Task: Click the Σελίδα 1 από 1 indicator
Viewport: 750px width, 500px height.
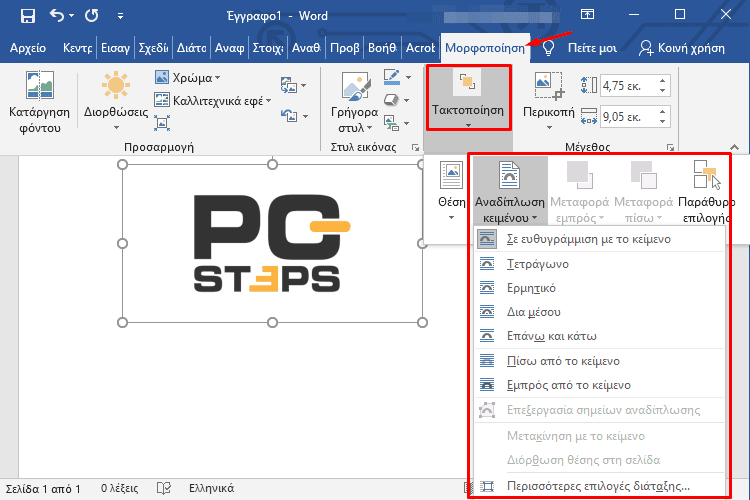Action: (x=43, y=489)
